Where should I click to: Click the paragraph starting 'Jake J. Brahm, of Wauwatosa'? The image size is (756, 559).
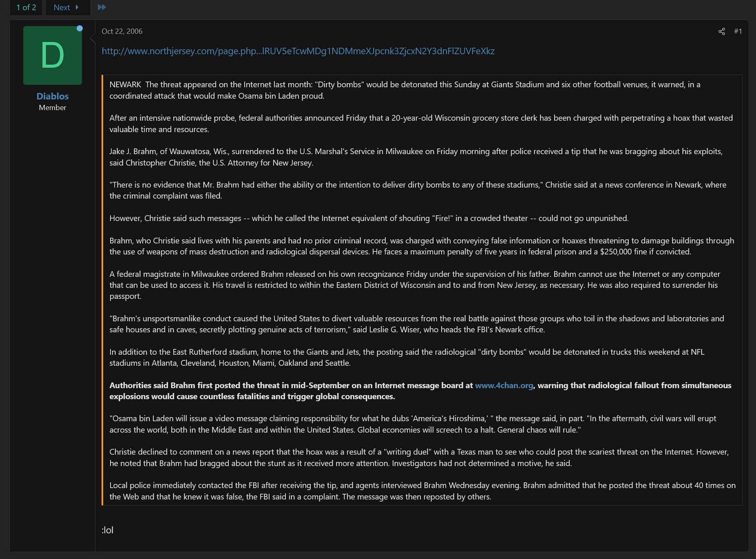[x=416, y=157]
